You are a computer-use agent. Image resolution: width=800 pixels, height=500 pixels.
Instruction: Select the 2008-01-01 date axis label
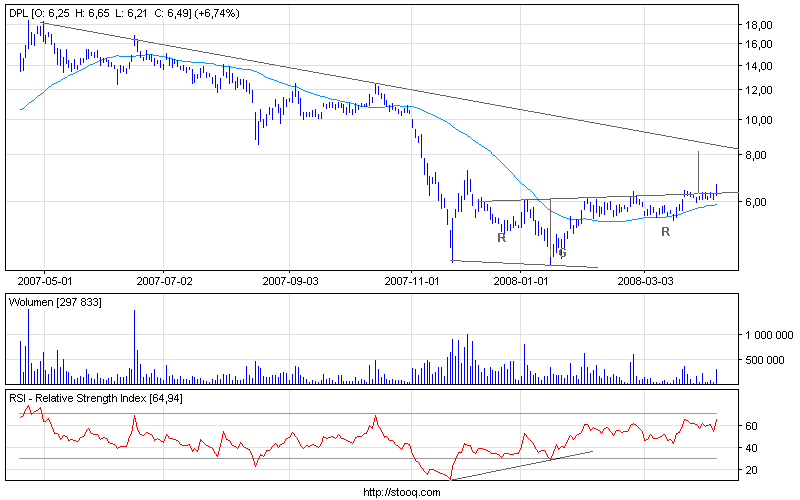(x=521, y=281)
